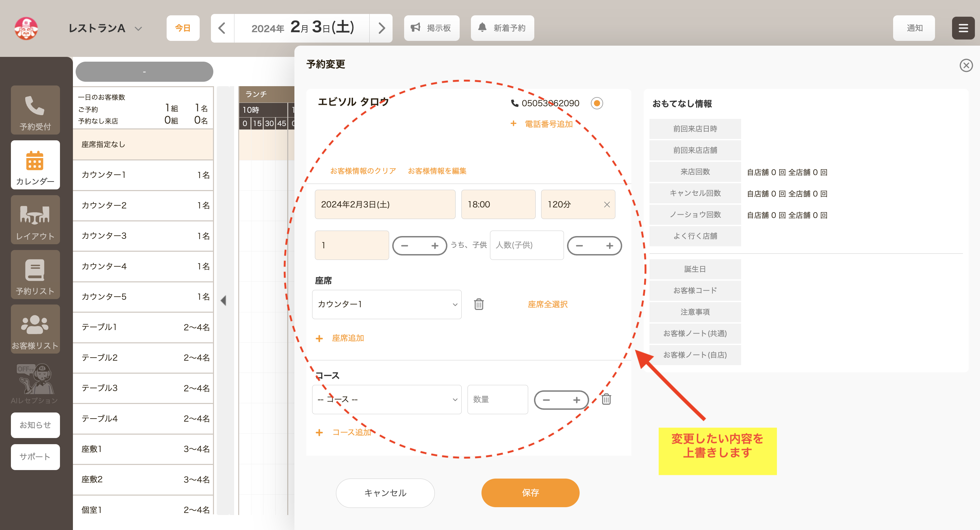Image resolution: width=980 pixels, height=530 pixels.
Task: Click the plus icon for 座席追加
Action: click(319, 338)
